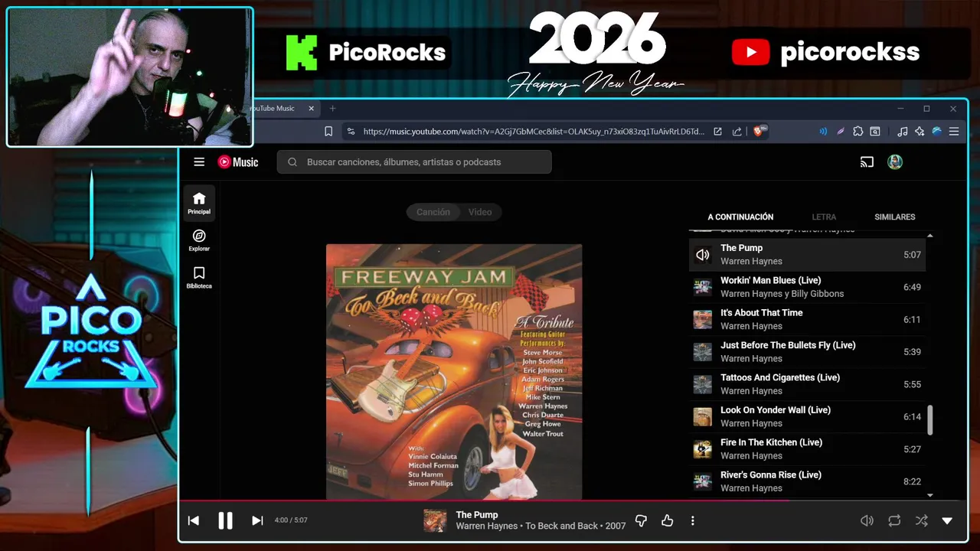The image size is (980, 551).
Task: Skip to next track
Action: (257, 520)
